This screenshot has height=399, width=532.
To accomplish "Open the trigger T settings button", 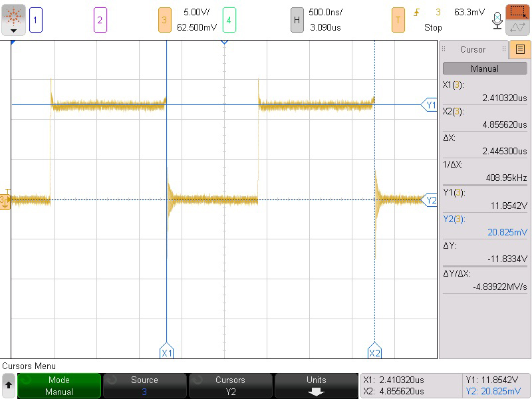I will click(x=398, y=20).
